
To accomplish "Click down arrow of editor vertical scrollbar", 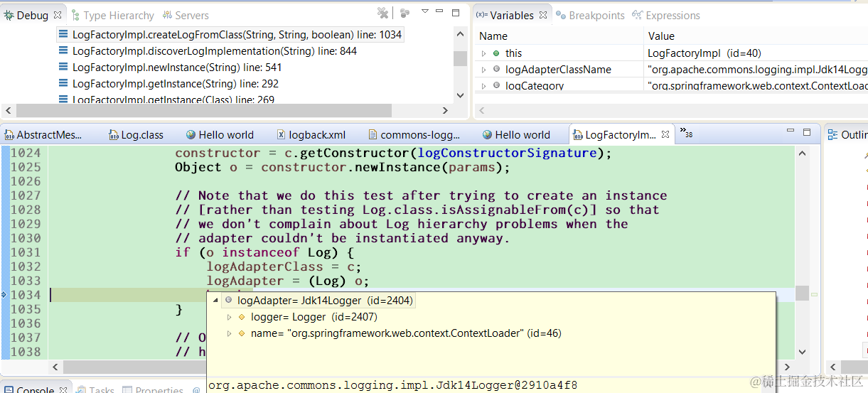I will [x=802, y=352].
